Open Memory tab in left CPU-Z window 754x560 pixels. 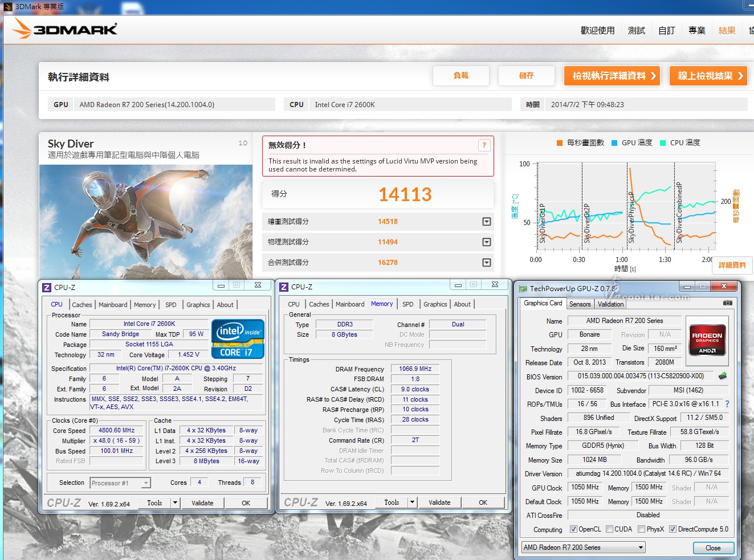coord(145,305)
